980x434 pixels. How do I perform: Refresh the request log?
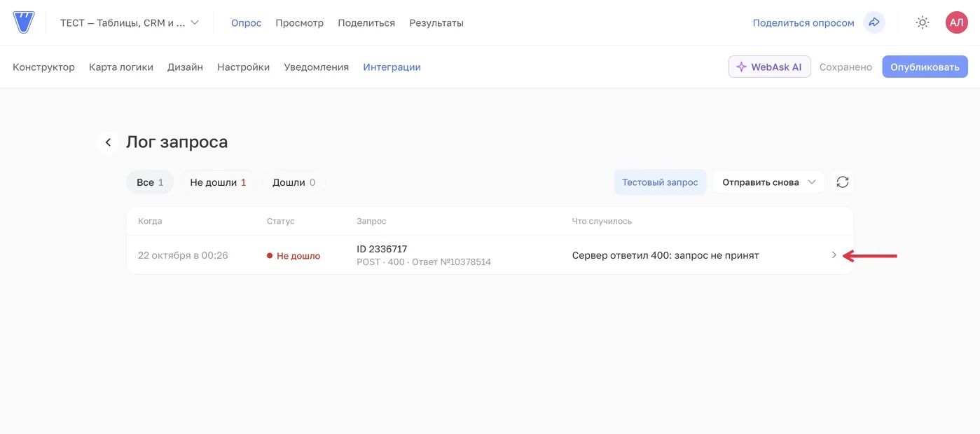[843, 182]
